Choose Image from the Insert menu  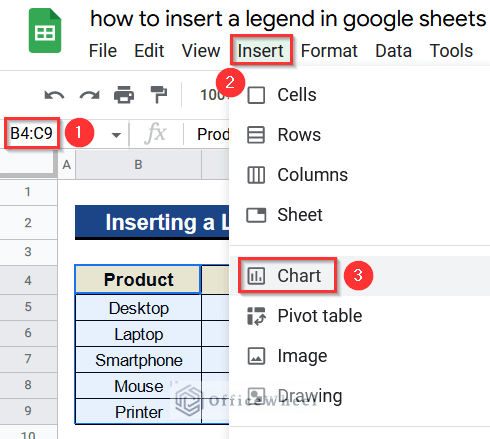(x=360, y=356)
